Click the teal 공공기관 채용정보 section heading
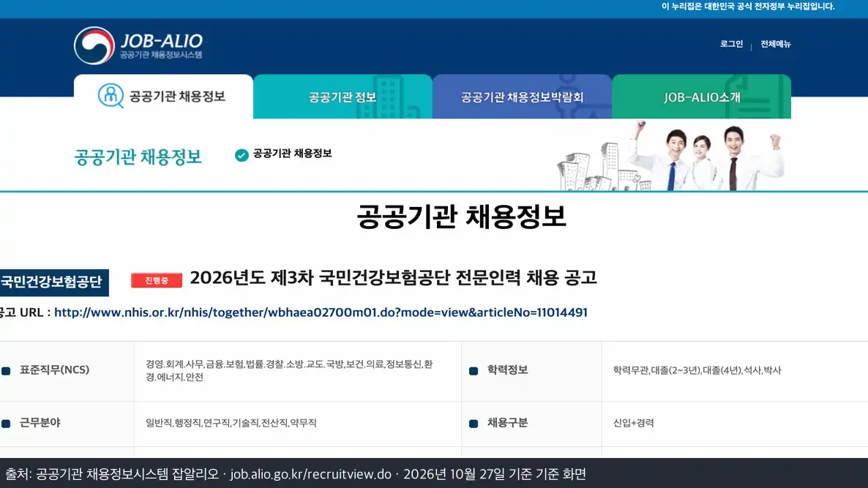 coord(138,157)
